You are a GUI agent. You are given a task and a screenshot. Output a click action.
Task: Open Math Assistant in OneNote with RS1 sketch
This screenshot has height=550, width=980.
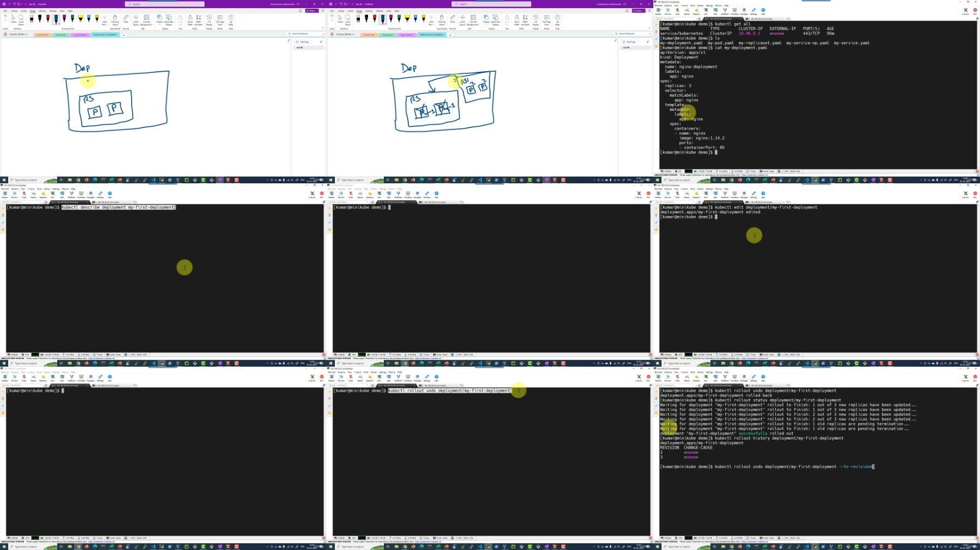525,21
